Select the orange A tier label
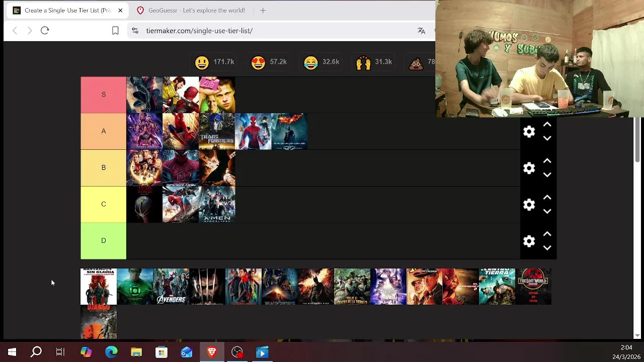The width and height of the screenshot is (644, 362). [104, 131]
